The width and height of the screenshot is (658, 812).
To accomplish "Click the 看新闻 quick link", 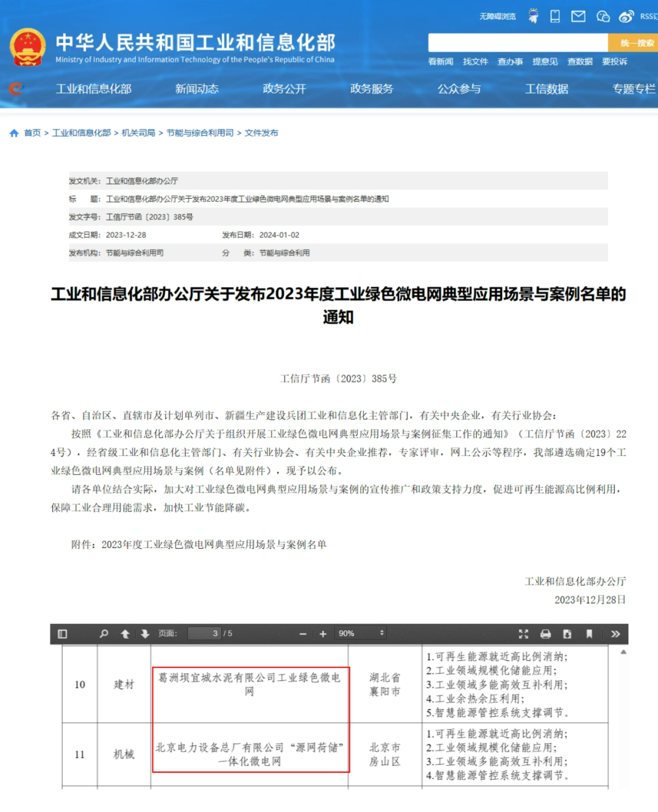I will coord(440,62).
